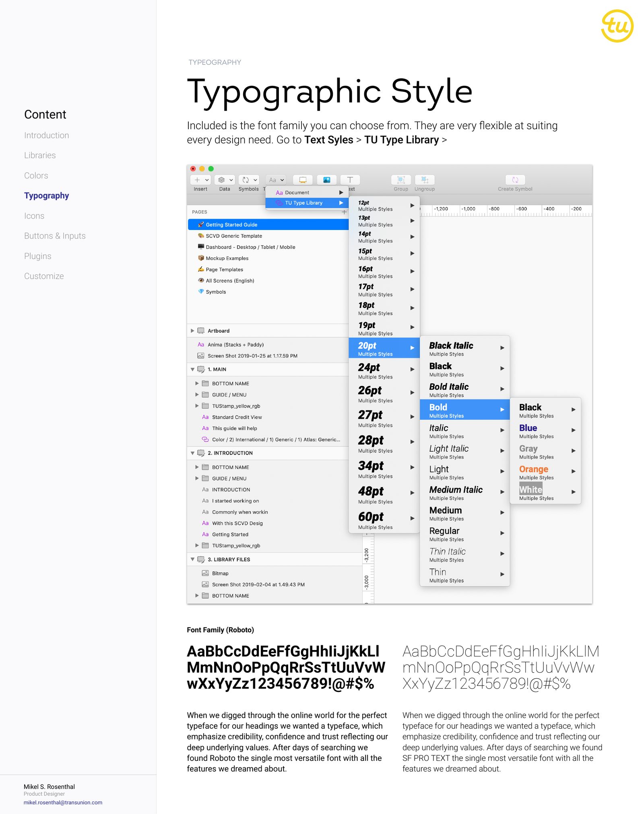
Task: Select TU Type Library menu item
Action: pyautogui.click(x=307, y=203)
